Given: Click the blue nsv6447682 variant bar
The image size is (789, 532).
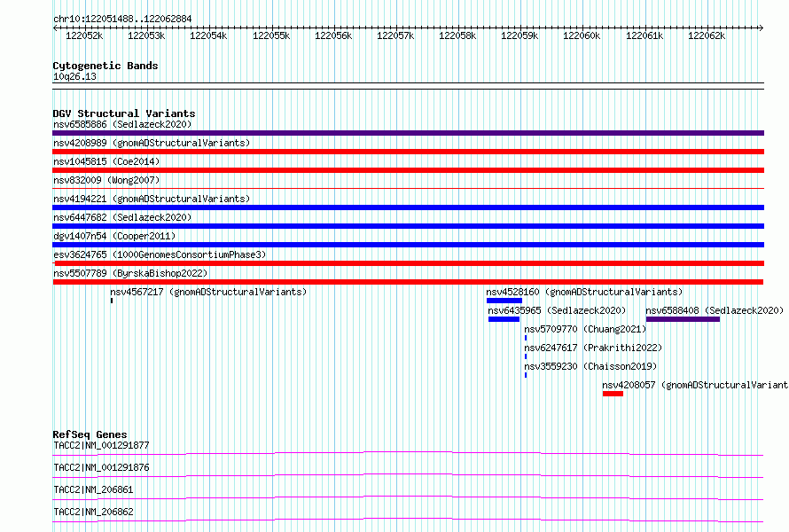Looking at the screenshot, I should [408, 226].
